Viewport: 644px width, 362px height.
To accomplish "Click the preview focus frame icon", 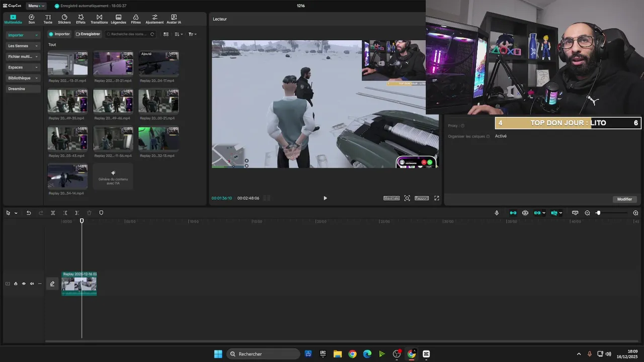I will pyautogui.click(x=407, y=198).
